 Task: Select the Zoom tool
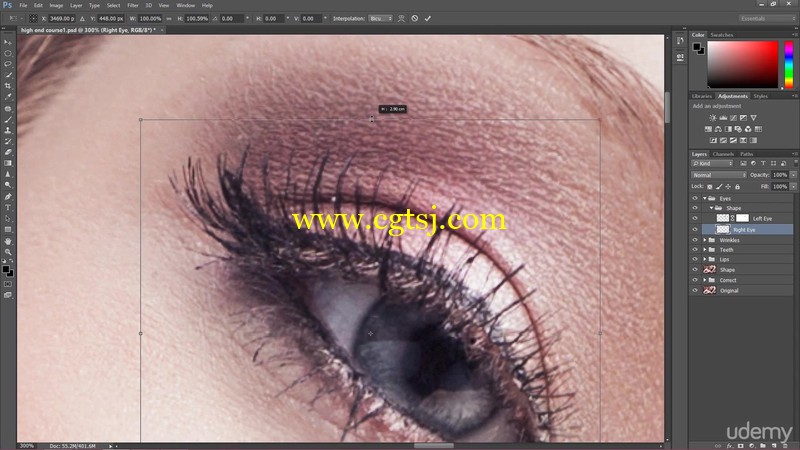click(8, 252)
